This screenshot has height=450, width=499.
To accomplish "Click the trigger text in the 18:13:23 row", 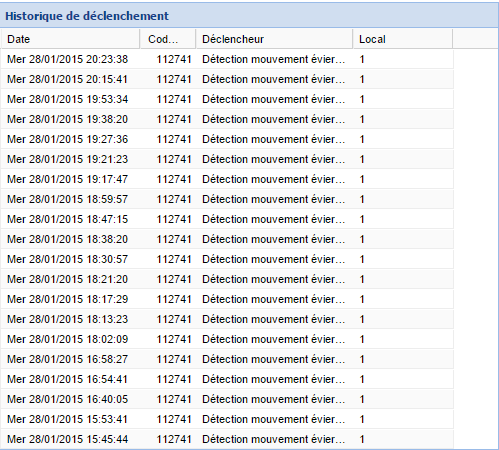I will pos(274,319).
